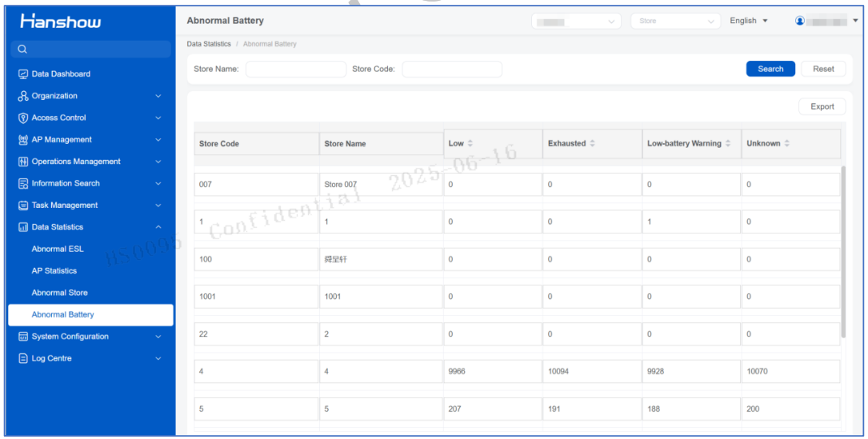Click the Log Centre document icon

(x=22, y=358)
